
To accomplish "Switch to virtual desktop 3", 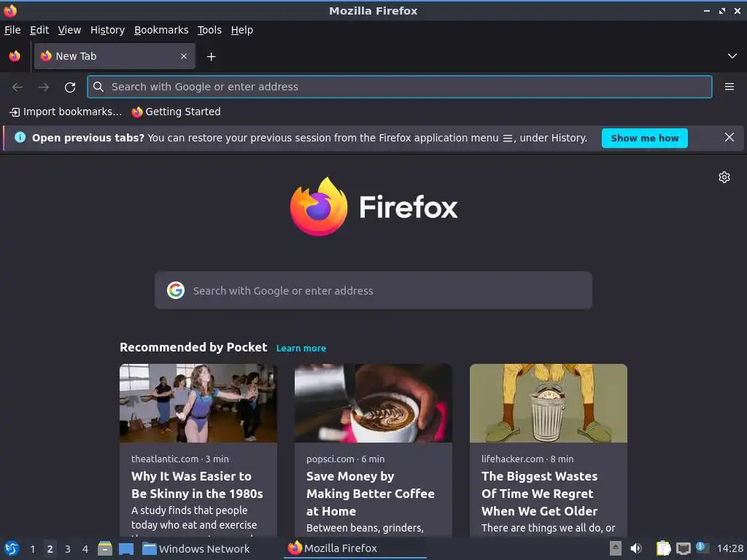I will (68, 549).
